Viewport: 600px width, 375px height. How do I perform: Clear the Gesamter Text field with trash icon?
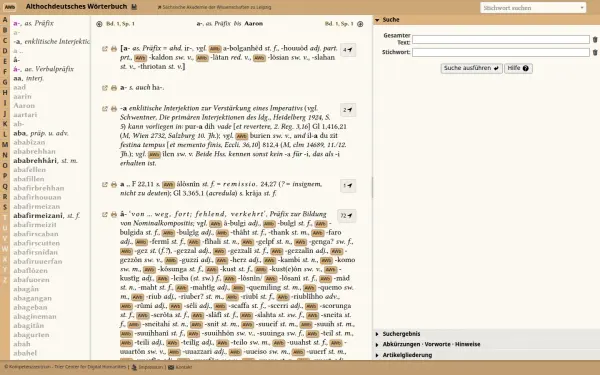(595, 39)
